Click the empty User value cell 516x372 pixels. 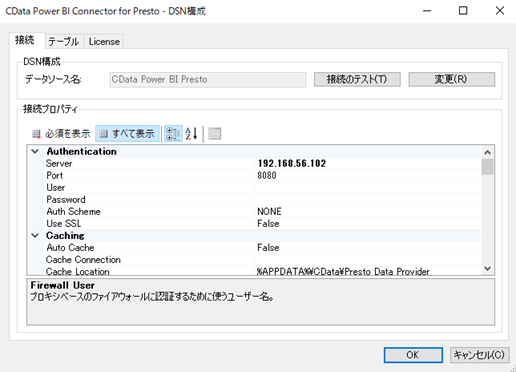367,188
